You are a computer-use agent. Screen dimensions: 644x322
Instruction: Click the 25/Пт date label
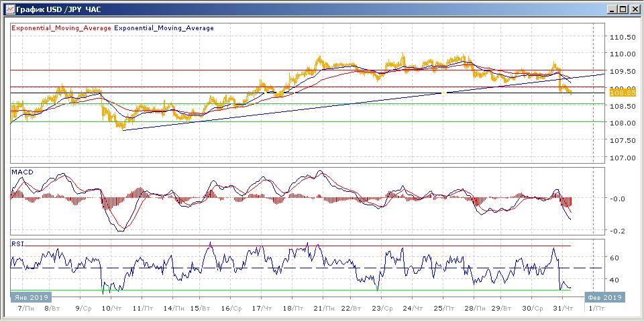pos(444,309)
